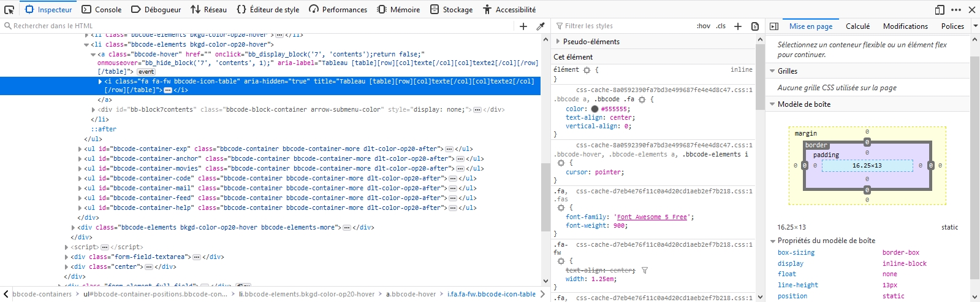The height and width of the screenshot is (302, 980).
Task: Click the #555555 color swatch
Action: point(594,109)
